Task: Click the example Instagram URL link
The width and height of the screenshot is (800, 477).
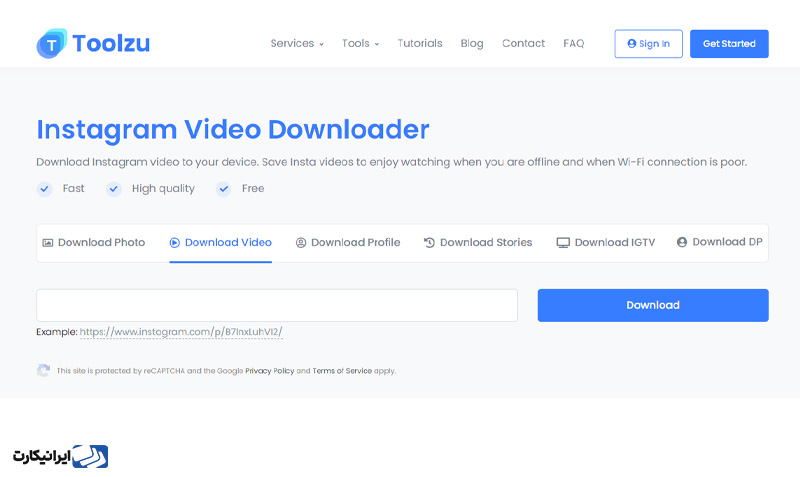Action: (181, 332)
